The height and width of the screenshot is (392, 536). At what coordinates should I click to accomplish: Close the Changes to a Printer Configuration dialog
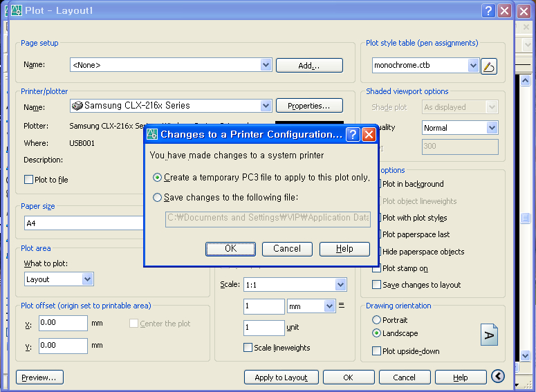(x=369, y=134)
